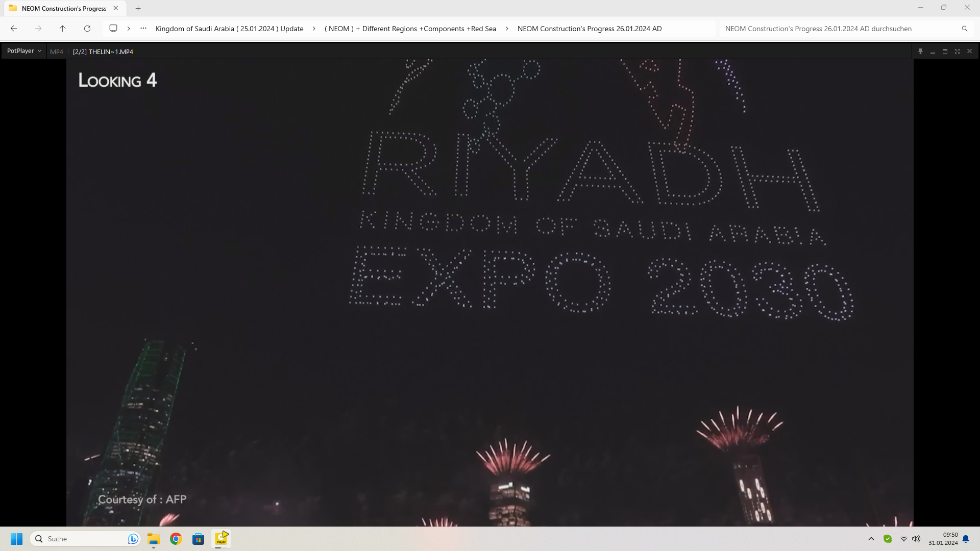Screen dimensions: 980x551
Task: Add a new File Explorer tab
Action: click(138, 8)
